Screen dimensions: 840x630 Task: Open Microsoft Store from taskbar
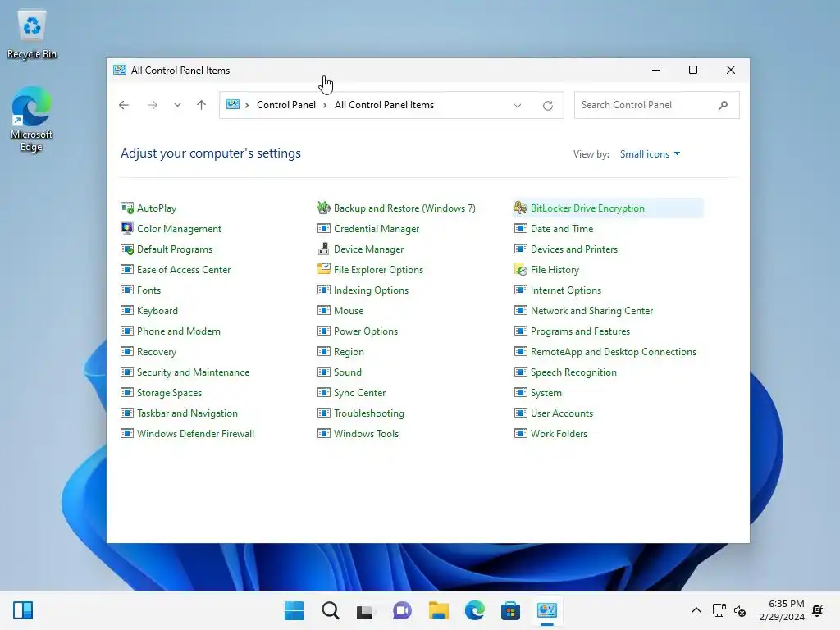[510, 610]
